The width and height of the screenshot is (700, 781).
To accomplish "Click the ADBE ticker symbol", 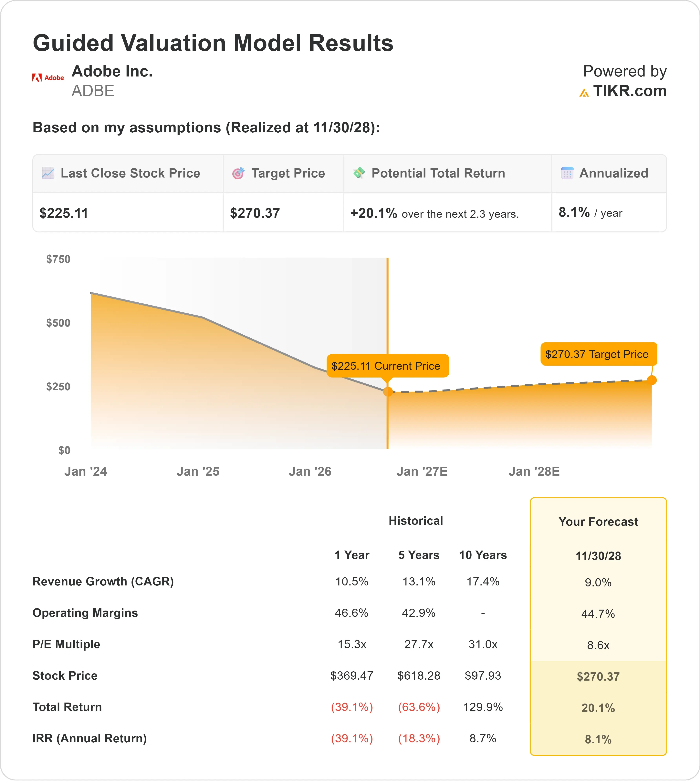I will (93, 91).
